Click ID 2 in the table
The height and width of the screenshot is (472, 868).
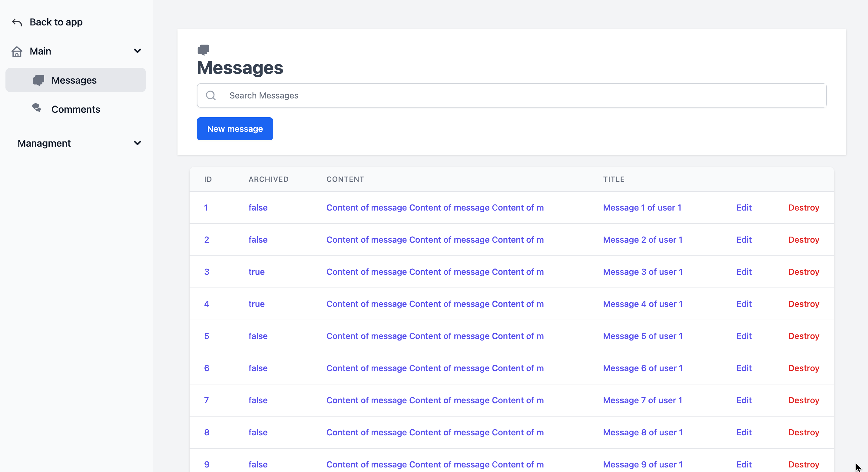(x=207, y=240)
